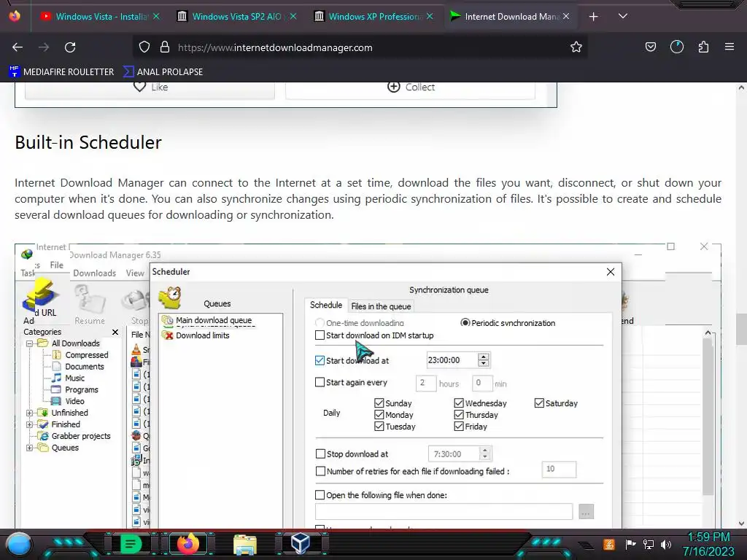747x560 pixels.
Task: Enable Stop download at checkbox
Action: (x=320, y=454)
